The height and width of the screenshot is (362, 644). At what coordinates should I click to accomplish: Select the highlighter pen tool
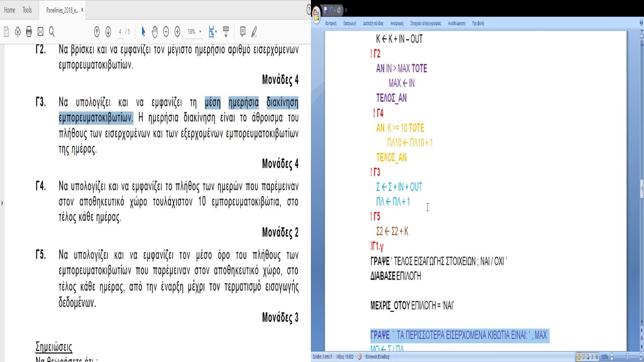[x=254, y=32]
